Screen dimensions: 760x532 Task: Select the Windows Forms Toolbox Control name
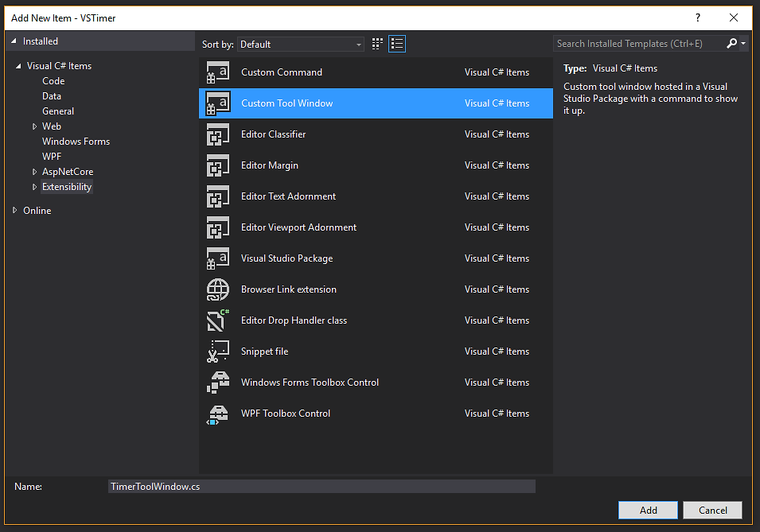point(310,382)
